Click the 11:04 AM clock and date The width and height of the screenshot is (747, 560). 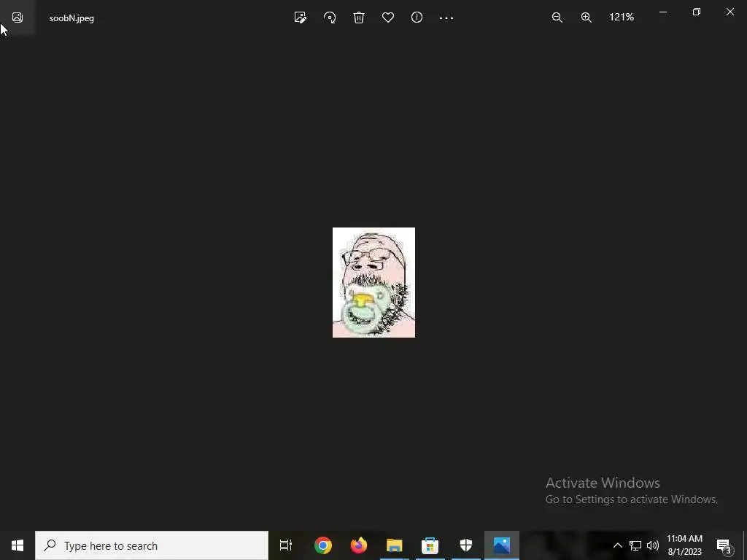pyautogui.click(x=684, y=545)
